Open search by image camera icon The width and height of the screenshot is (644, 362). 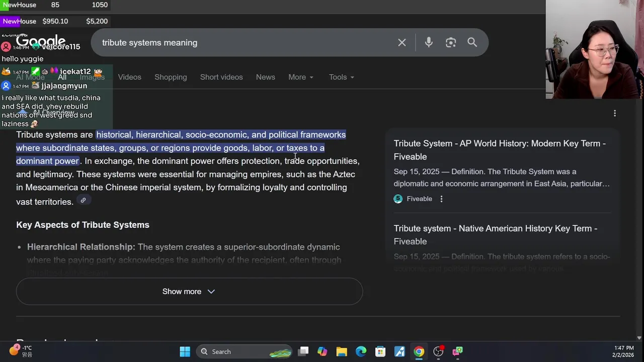(x=451, y=43)
